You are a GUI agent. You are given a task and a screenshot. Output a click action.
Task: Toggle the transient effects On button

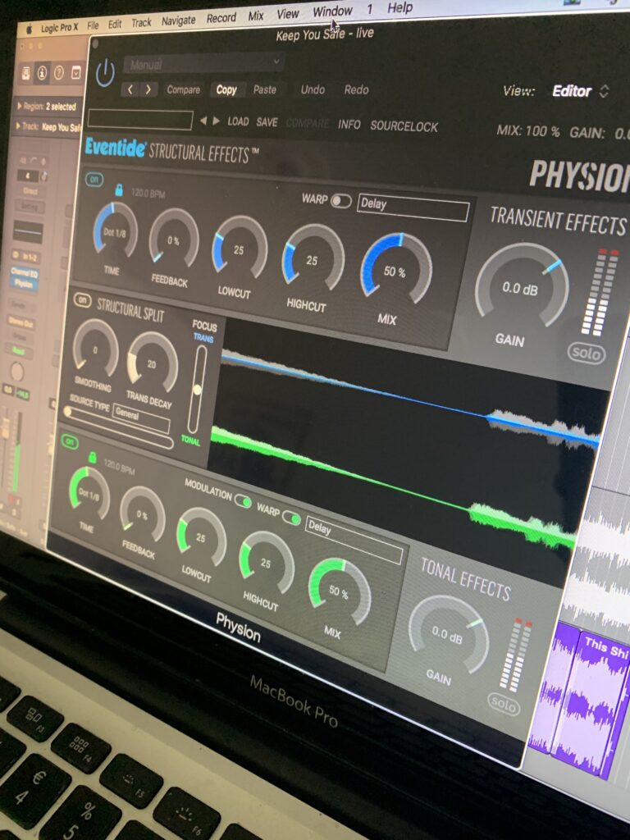coord(94,180)
